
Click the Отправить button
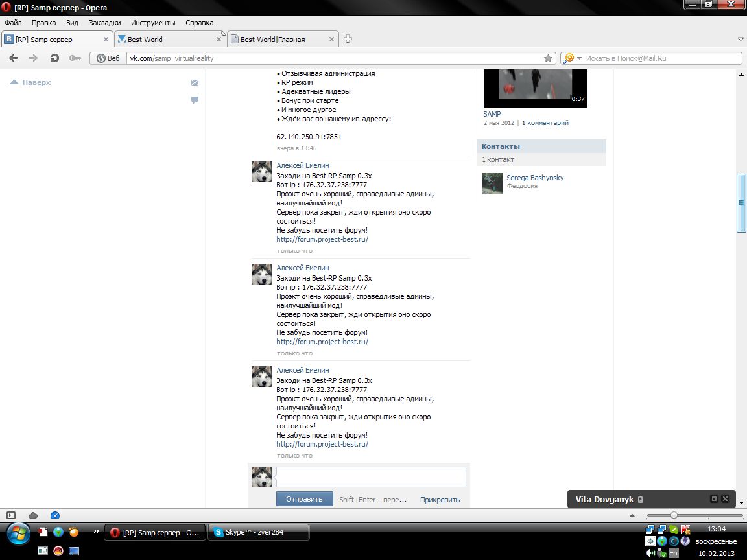coord(304,499)
